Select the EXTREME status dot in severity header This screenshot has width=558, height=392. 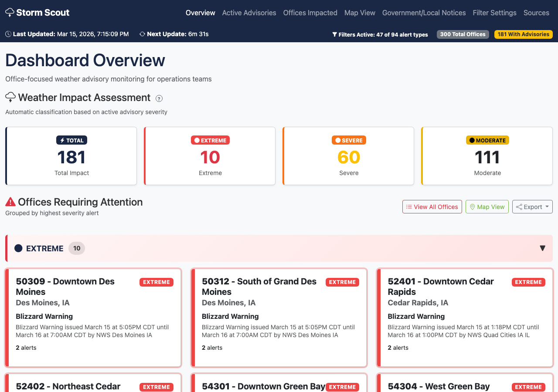(x=18, y=248)
